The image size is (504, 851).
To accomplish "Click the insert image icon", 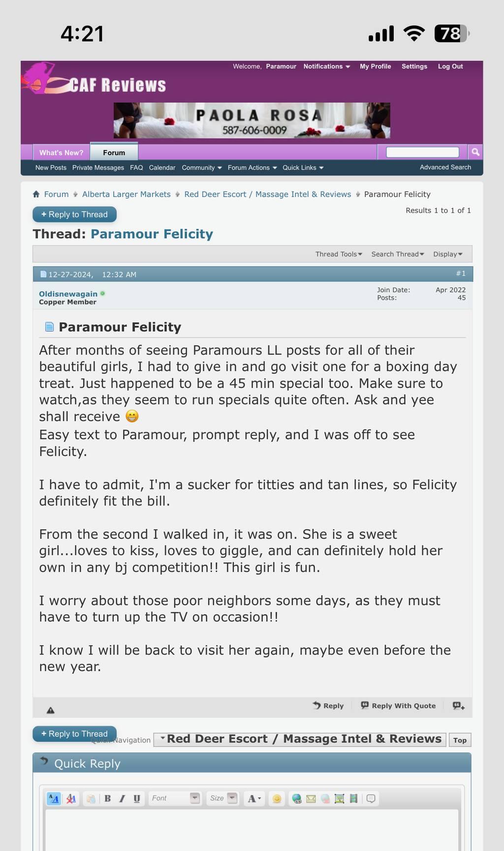I will point(339,799).
